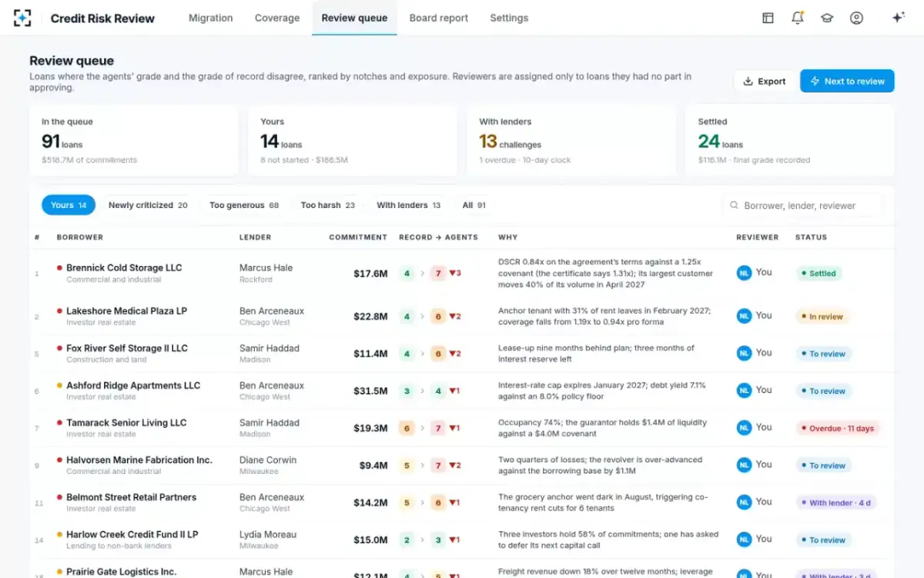Open the Settled 24 loans card

point(790,140)
